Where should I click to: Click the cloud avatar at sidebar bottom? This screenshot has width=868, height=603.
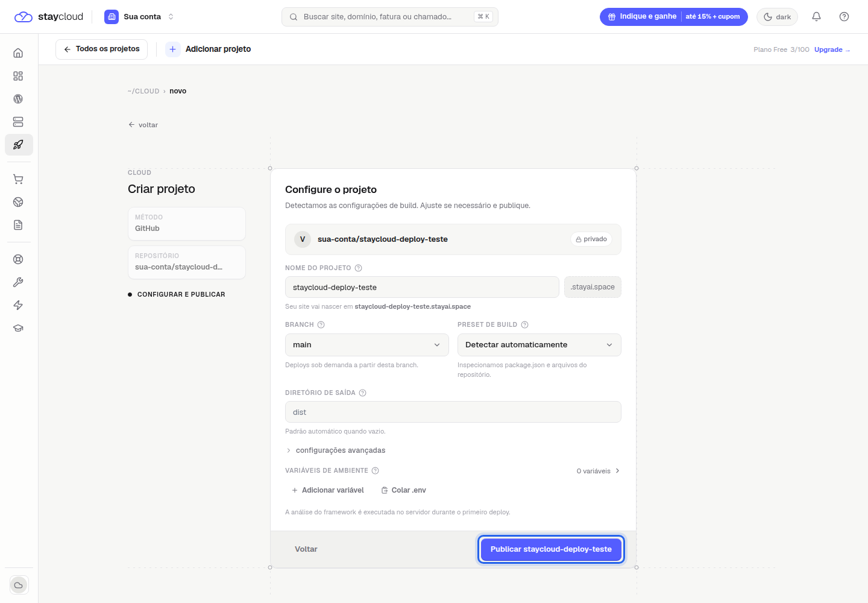19,585
